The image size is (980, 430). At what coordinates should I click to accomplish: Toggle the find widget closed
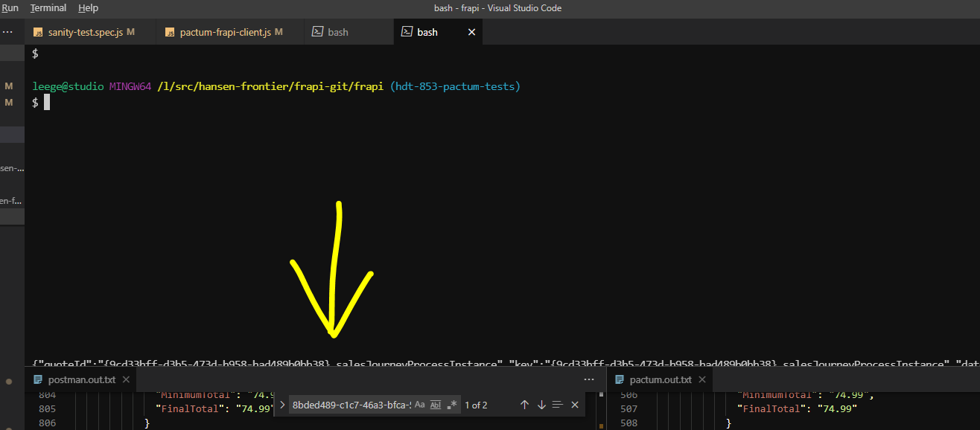[574, 404]
